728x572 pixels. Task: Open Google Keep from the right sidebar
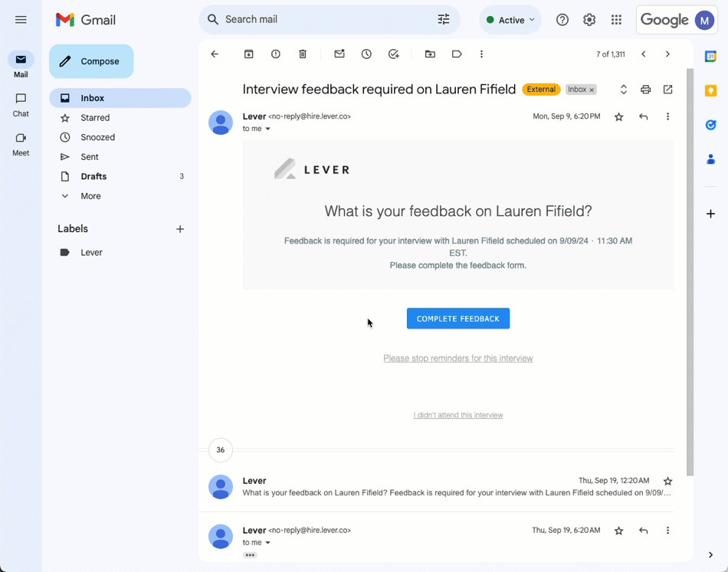point(711,90)
